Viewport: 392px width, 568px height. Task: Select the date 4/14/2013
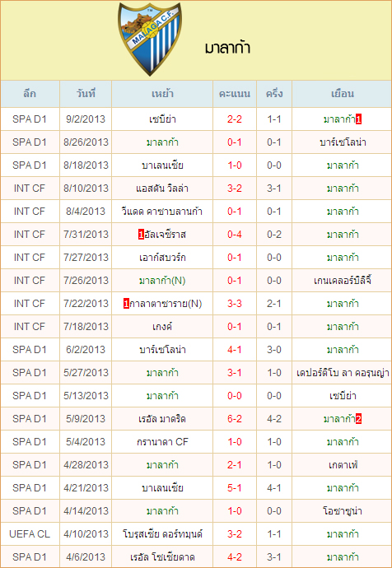(86, 511)
